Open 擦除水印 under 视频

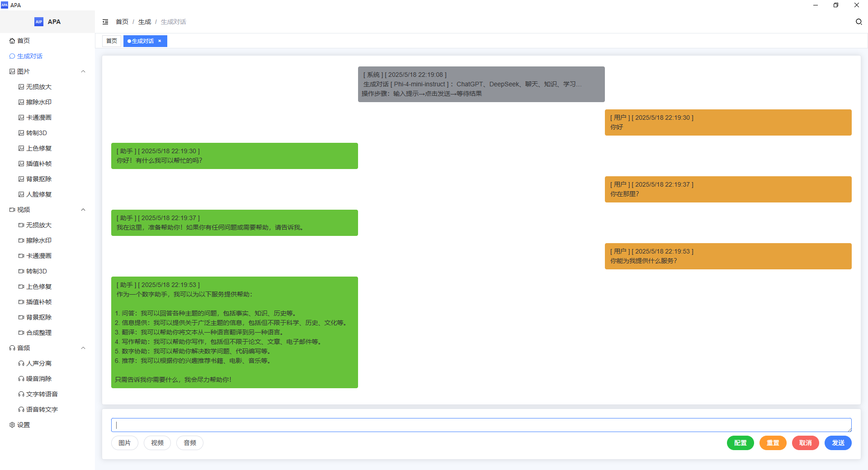point(47,240)
